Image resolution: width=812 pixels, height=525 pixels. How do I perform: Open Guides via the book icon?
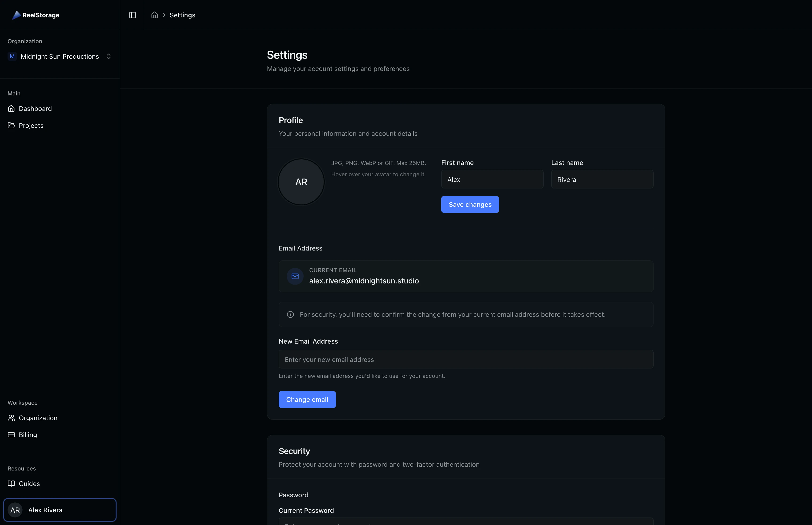tap(11, 483)
